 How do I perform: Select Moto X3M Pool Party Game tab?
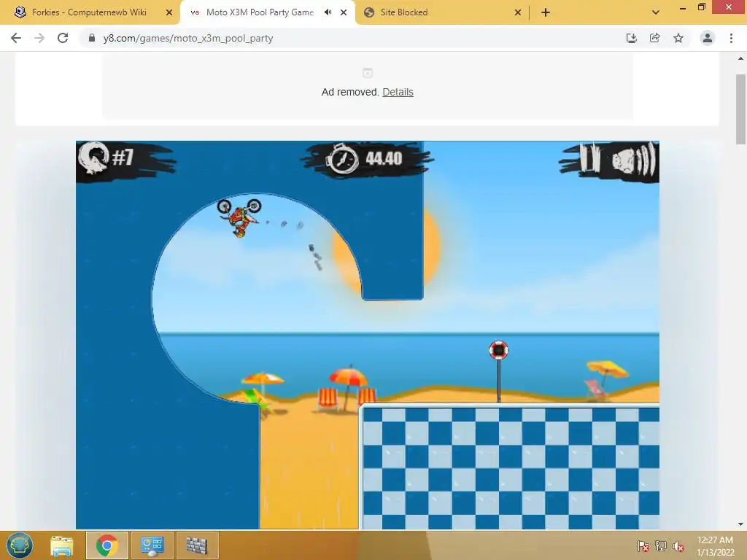tap(260, 12)
